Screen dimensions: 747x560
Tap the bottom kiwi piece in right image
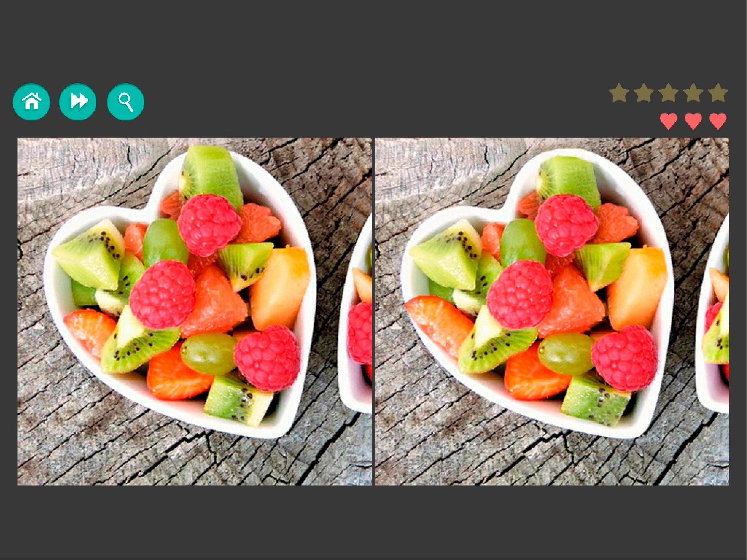pos(596,401)
